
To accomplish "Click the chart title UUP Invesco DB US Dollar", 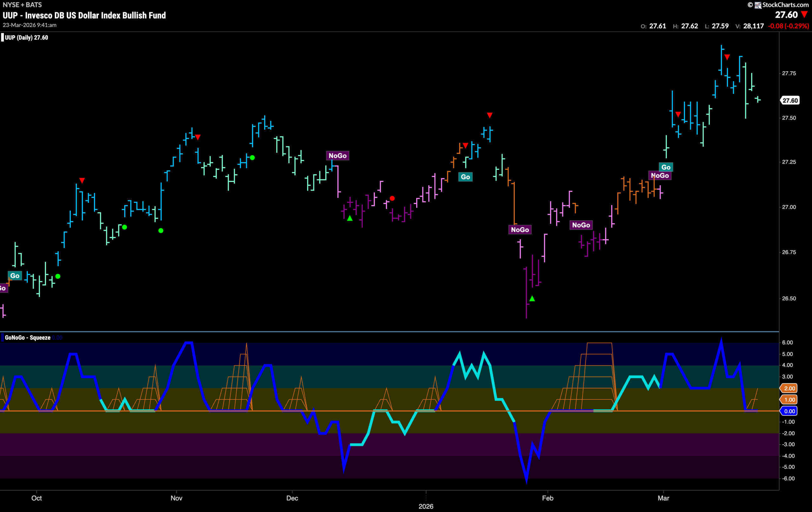I will (84, 16).
